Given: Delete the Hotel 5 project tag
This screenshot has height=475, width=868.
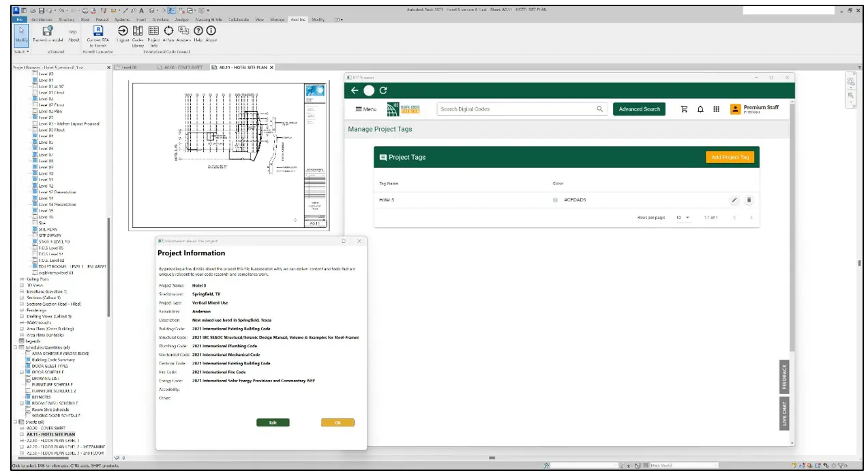Looking at the screenshot, I should (749, 200).
